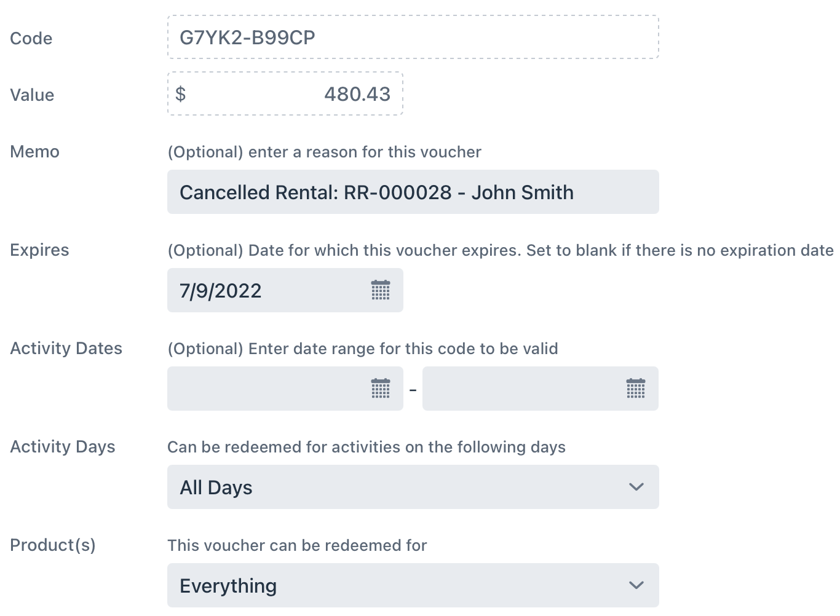Click the memo helper text about voucher reason
840x616 pixels.
(324, 152)
